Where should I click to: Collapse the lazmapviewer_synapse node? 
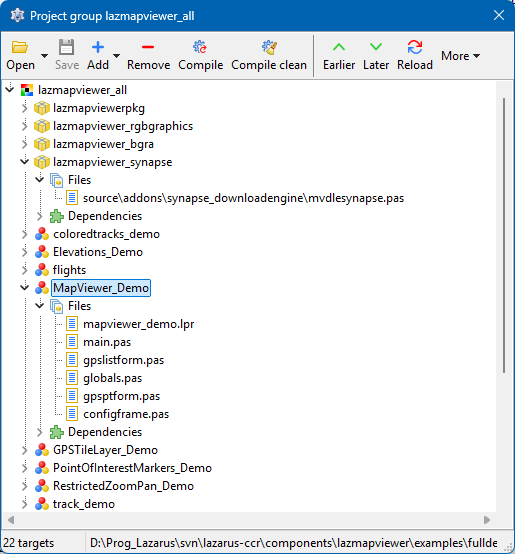coord(24,162)
